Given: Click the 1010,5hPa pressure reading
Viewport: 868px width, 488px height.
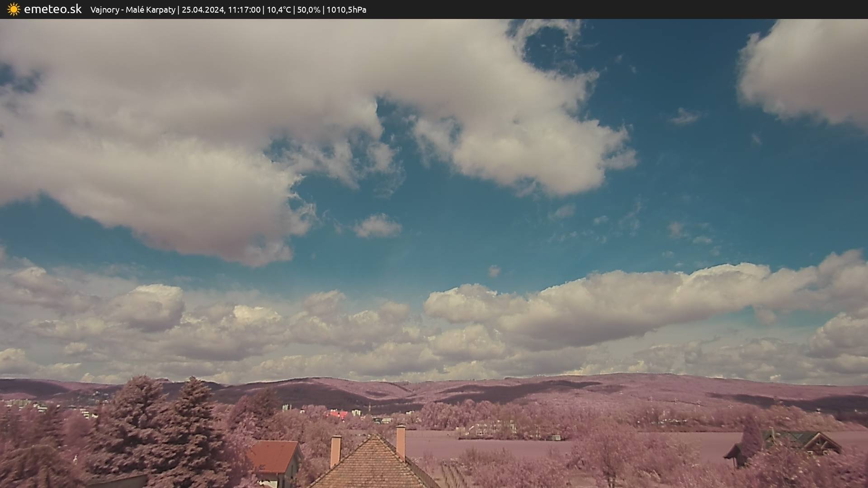Looking at the screenshot, I should 346,10.
